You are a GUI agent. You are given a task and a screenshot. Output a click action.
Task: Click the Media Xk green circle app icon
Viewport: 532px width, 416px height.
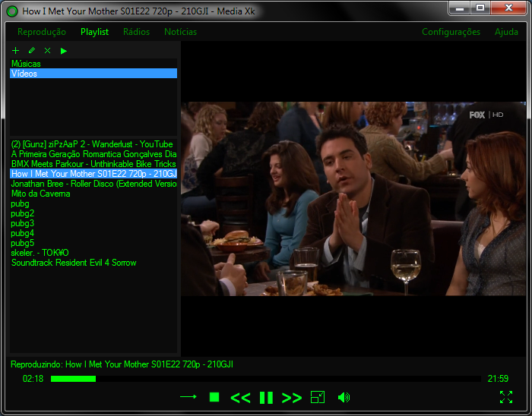pos(12,11)
